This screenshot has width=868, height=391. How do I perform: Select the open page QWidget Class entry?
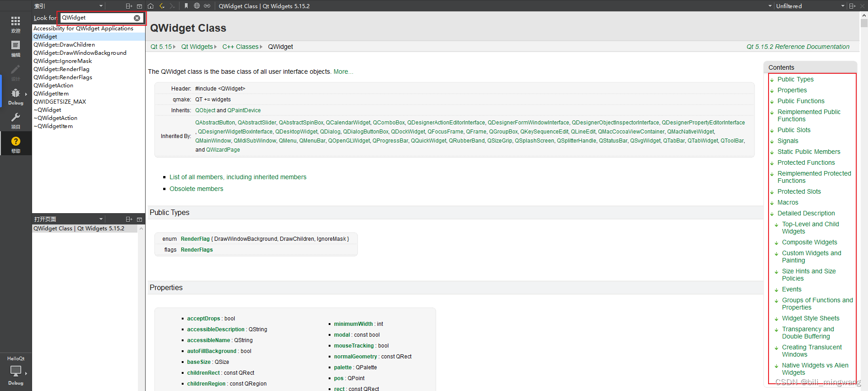(x=85, y=229)
